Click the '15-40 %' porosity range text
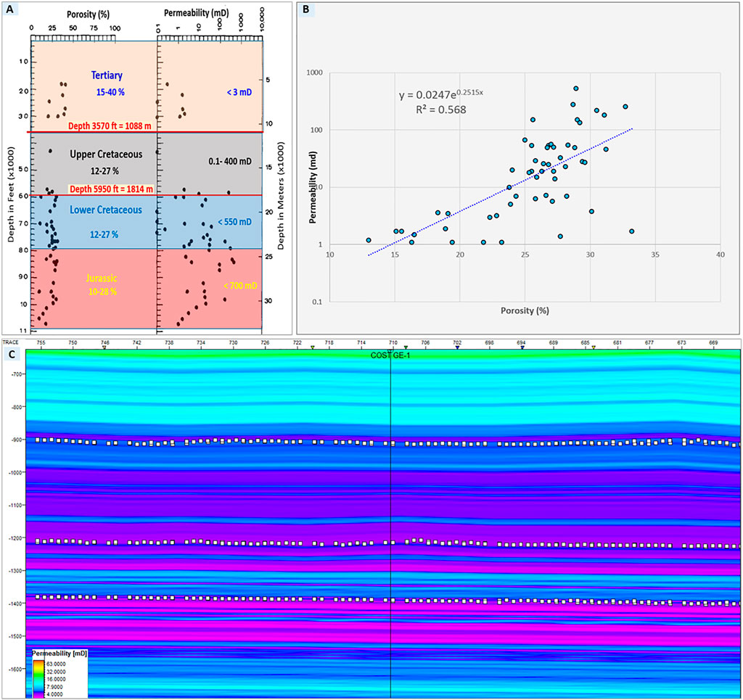This screenshot has width=743, height=700. (x=110, y=92)
